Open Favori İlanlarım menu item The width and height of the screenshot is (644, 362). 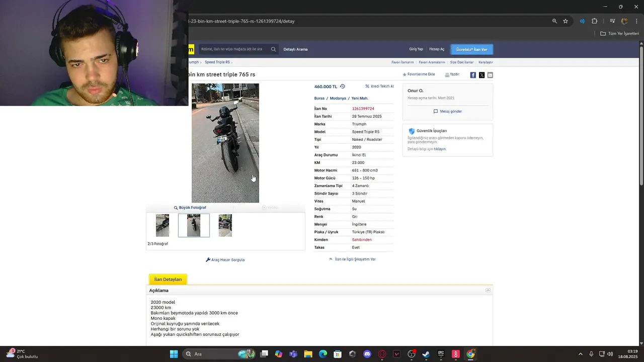(403, 62)
